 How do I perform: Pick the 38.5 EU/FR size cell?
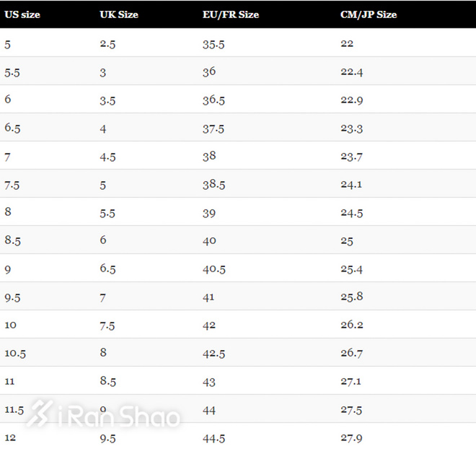point(213,184)
